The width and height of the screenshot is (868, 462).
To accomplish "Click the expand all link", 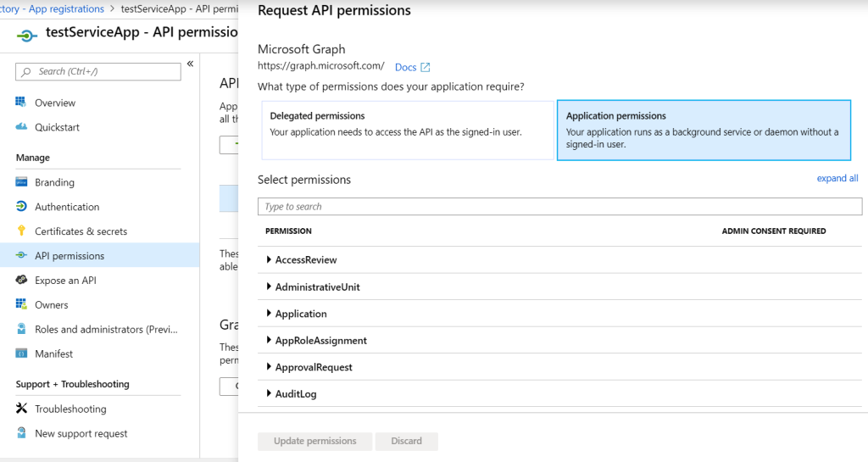I will [x=837, y=179].
